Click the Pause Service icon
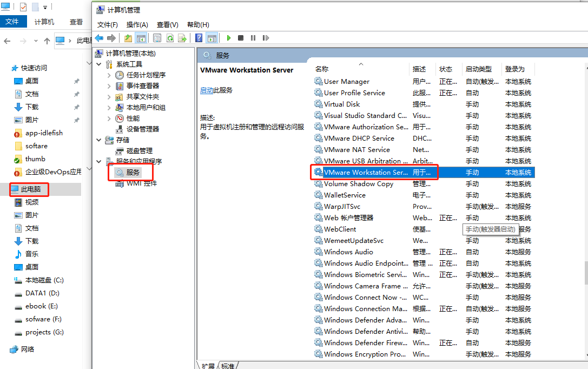 click(x=253, y=38)
